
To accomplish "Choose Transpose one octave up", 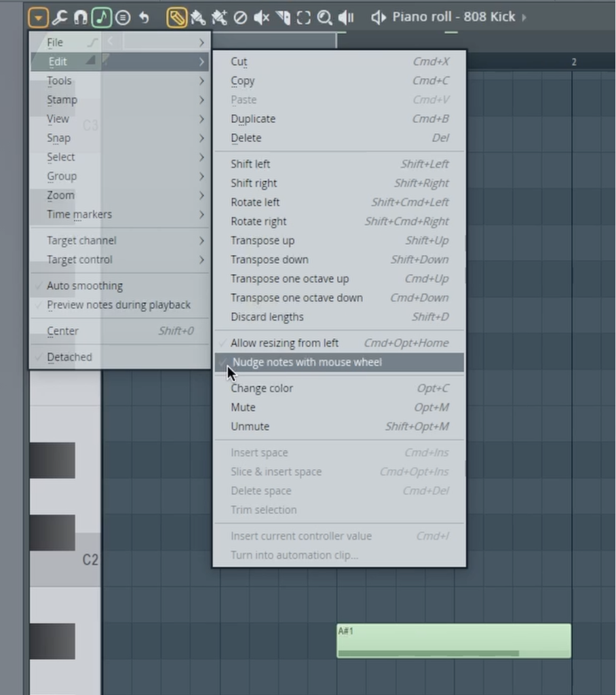I will pyautogui.click(x=290, y=279).
